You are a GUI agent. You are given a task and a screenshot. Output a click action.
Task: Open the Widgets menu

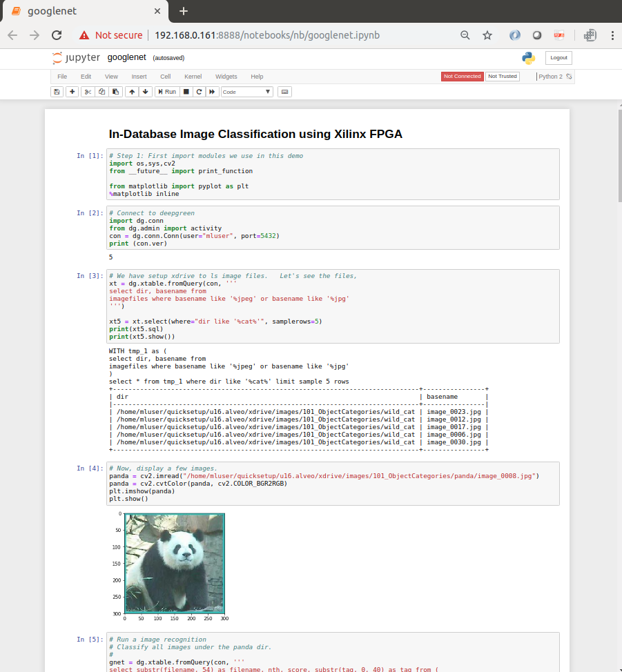tap(226, 77)
